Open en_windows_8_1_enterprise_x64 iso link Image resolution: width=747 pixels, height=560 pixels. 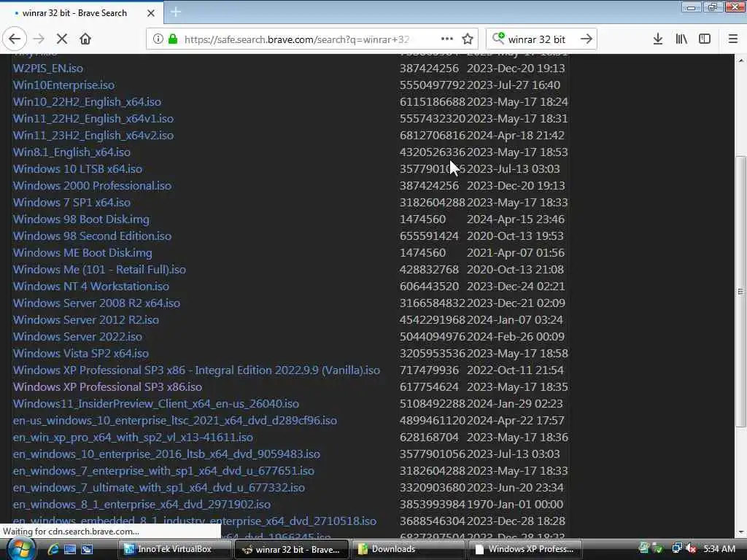coord(142,504)
